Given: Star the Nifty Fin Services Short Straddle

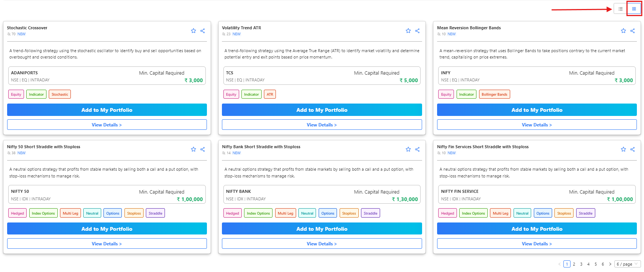Looking at the screenshot, I should pyautogui.click(x=623, y=149).
